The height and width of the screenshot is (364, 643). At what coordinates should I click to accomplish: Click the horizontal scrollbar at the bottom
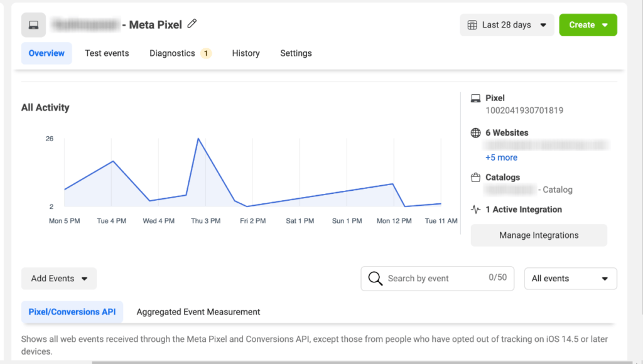(x=362, y=362)
